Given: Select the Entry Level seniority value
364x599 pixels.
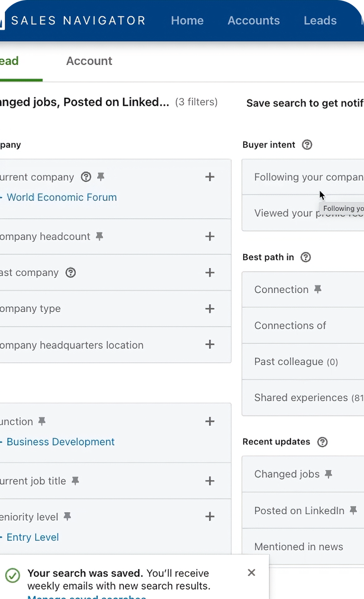Looking at the screenshot, I should click(32, 537).
